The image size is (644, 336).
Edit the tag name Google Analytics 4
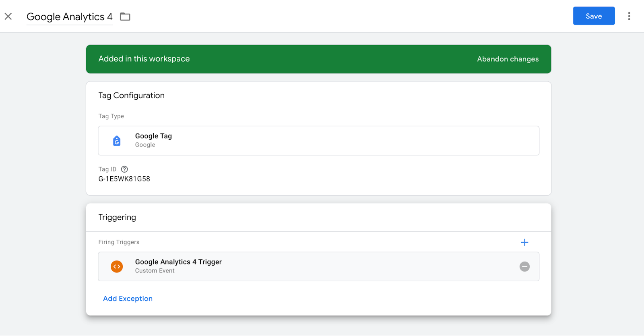tap(70, 17)
